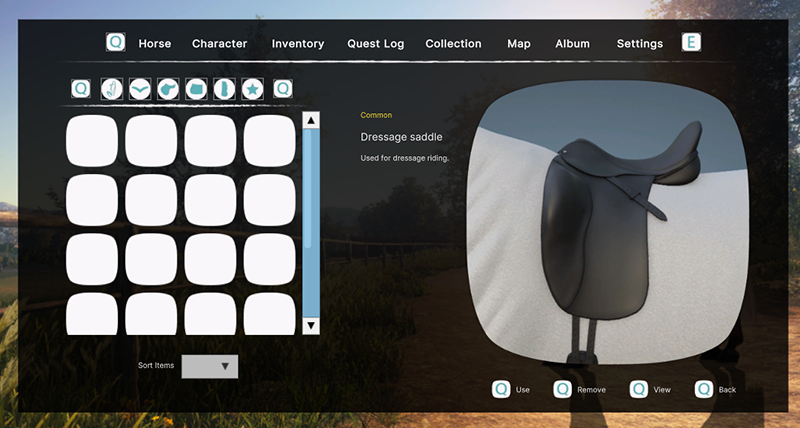Switch to the Character tab
Screen dimensions: 800x428
[x=219, y=44]
